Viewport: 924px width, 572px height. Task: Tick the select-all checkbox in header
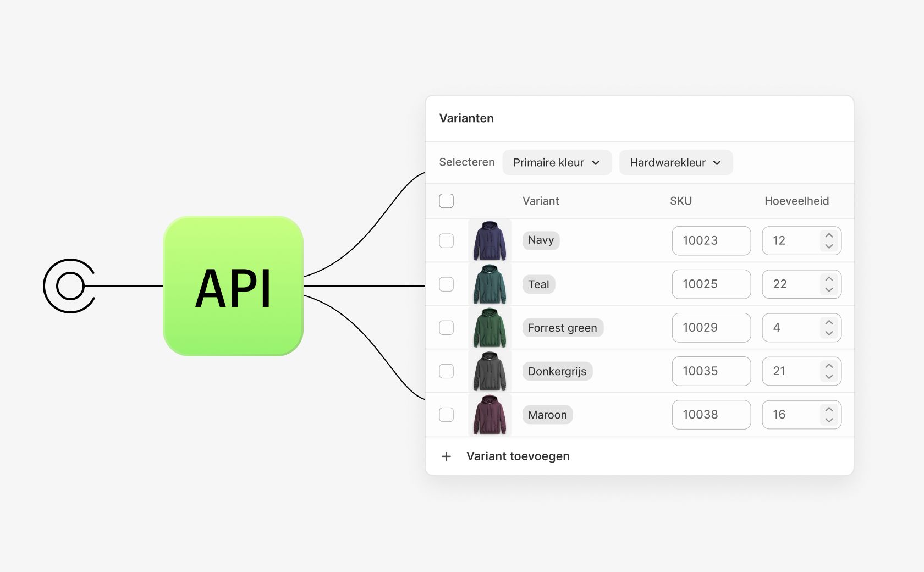click(446, 201)
